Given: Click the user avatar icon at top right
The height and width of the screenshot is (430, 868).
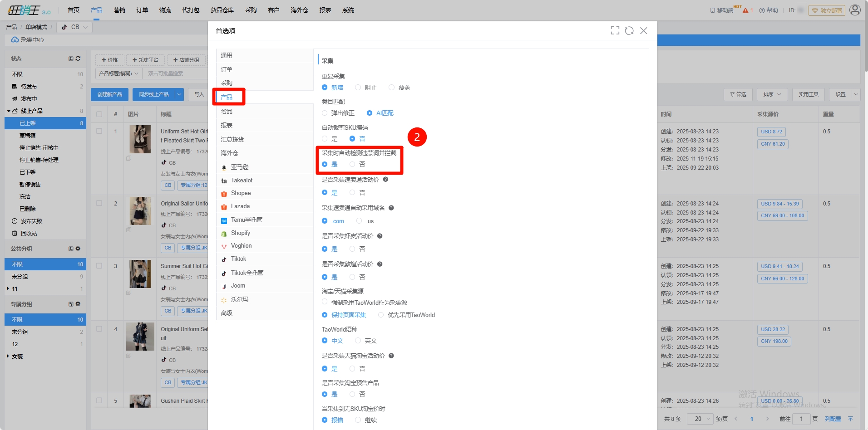Looking at the screenshot, I should [855, 10].
